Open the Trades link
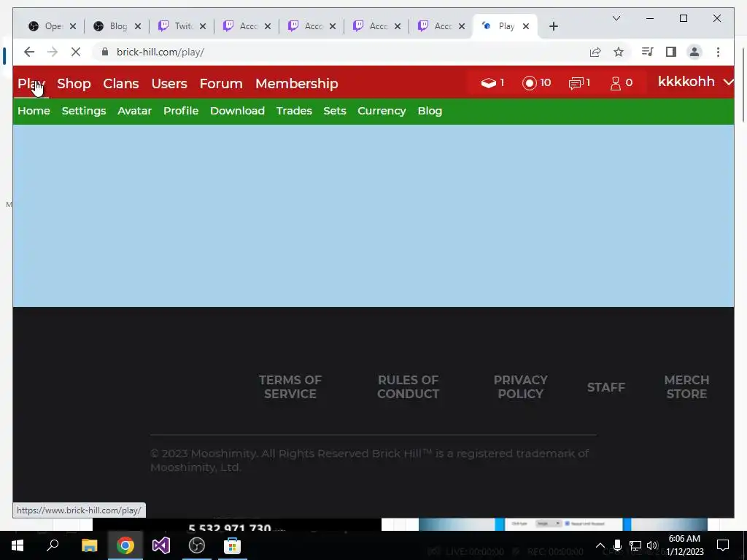This screenshot has height=560, width=747. coord(295,111)
